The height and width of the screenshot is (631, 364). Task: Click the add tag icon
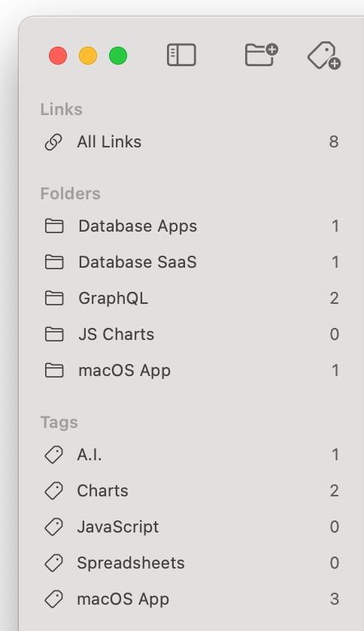[324, 56]
